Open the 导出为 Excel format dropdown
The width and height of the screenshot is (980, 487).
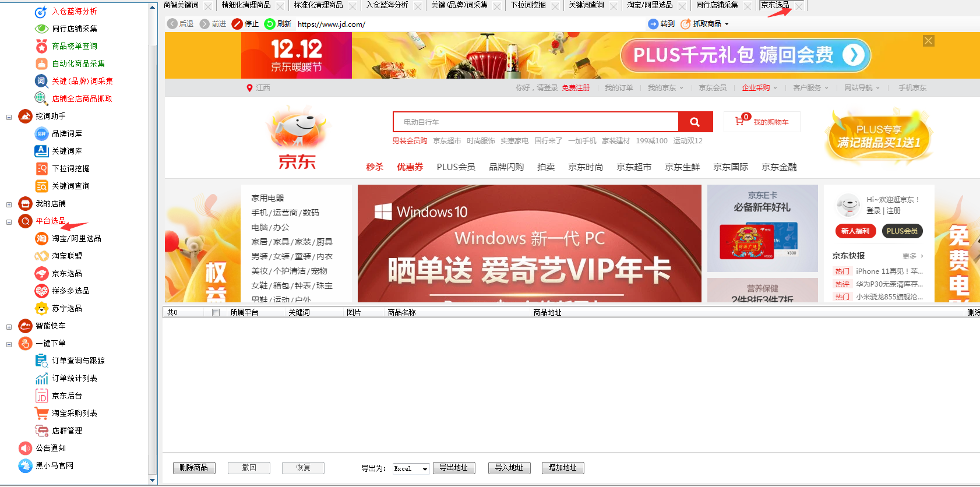(x=425, y=468)
